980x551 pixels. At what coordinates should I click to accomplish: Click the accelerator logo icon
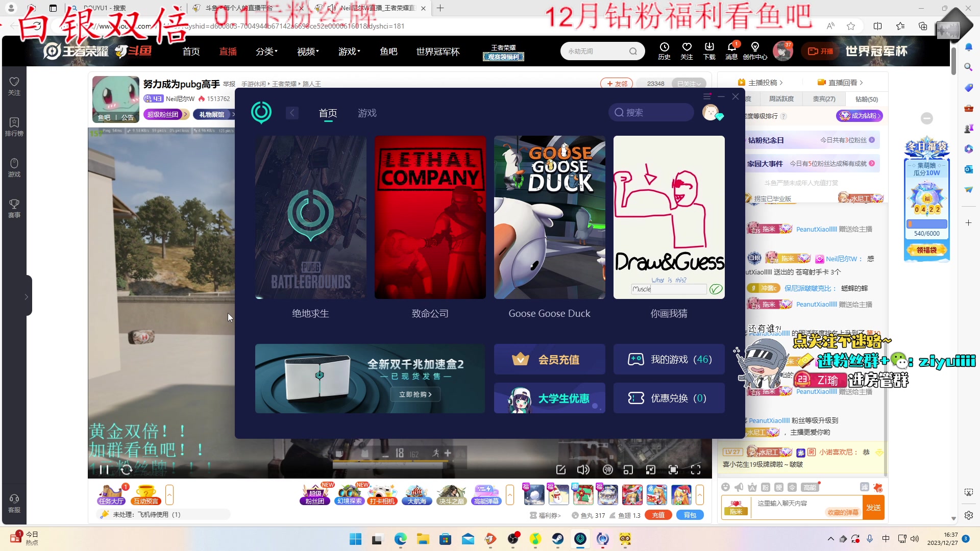(261, 112)
